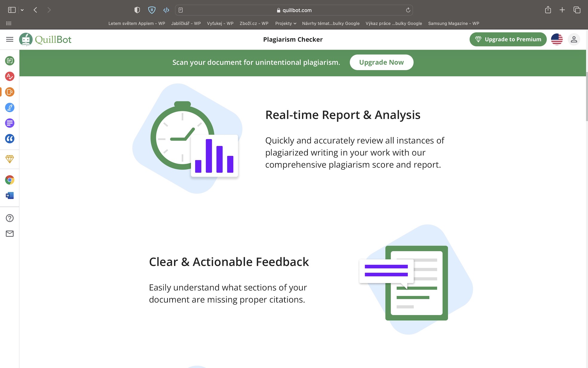
Task: Expand the Safari sidebar dropdown chevron
Action: click(x=22, y=10)
